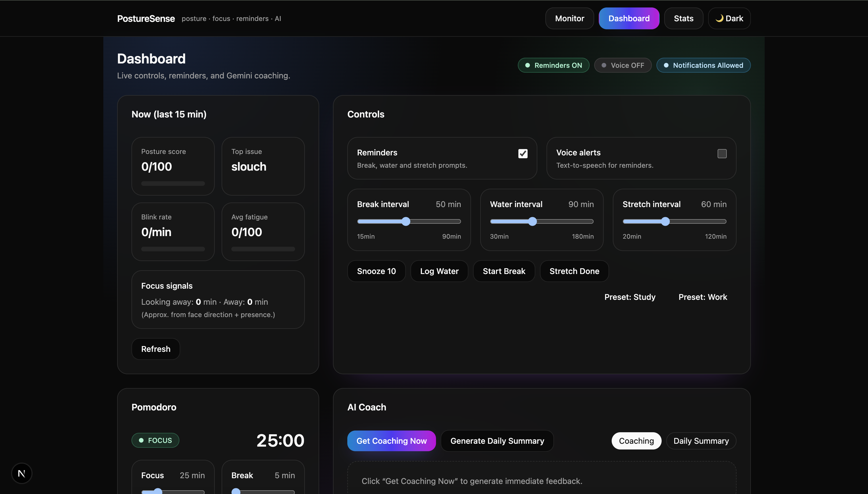Click the Stretch interval slider handle
Screen dimensions: 868x494
pyautogui.click(x=665, y=221)
